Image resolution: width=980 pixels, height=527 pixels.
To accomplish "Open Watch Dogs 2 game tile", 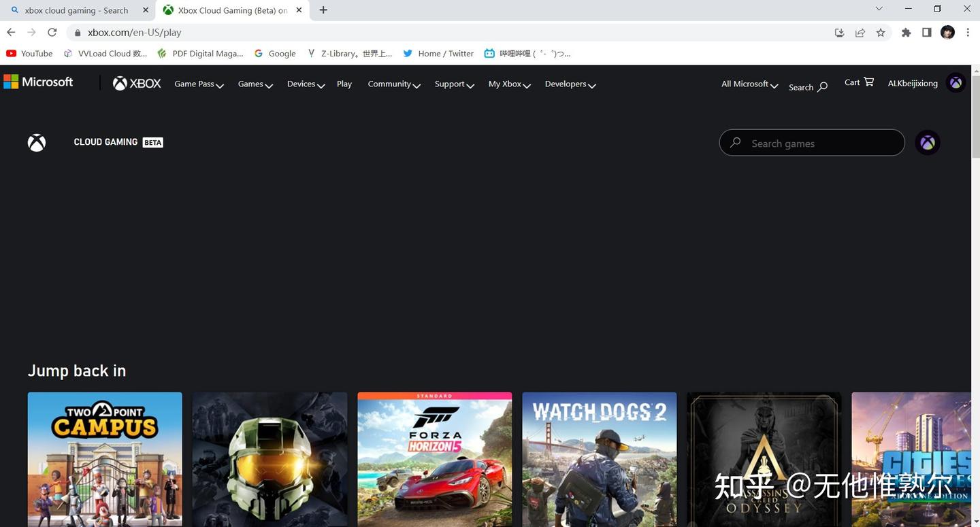I will tap(600, 460).
